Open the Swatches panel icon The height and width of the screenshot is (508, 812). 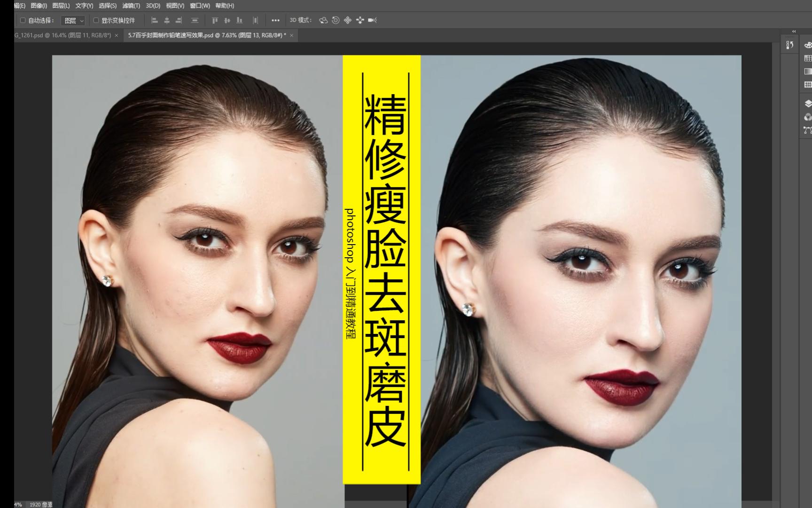coord(808,58)
